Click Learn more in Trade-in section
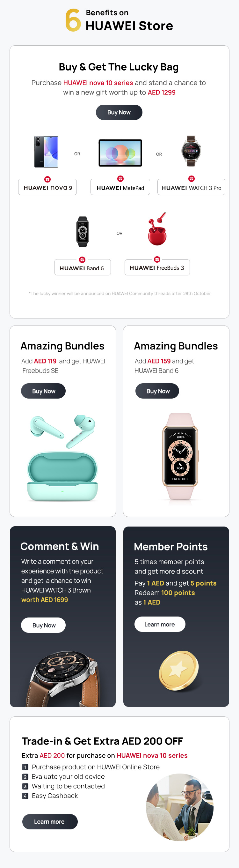The height and width of the screenshot is (868, 239). (x=49, y=821)
